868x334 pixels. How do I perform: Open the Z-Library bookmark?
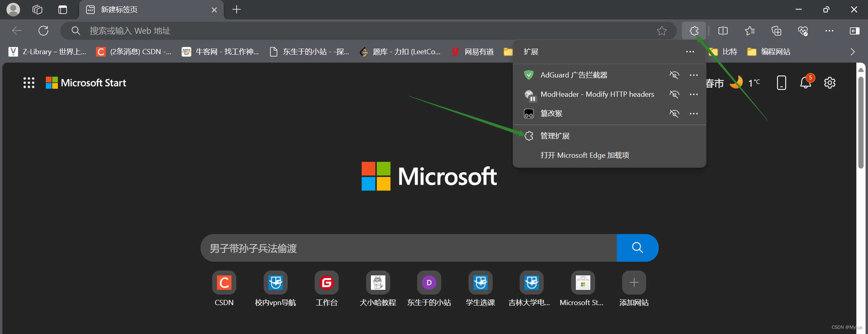(x=47, y=52)
